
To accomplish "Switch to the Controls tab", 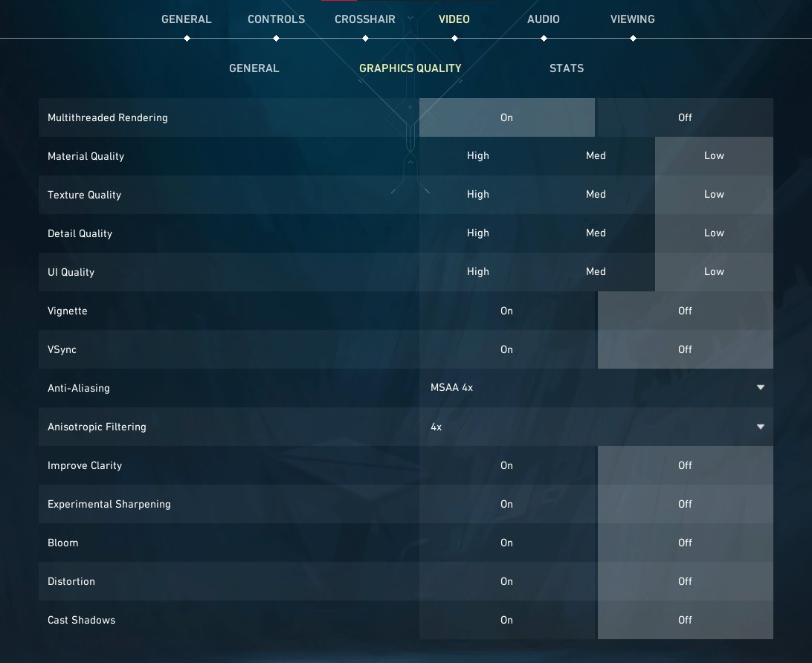I will coord(276,19).
